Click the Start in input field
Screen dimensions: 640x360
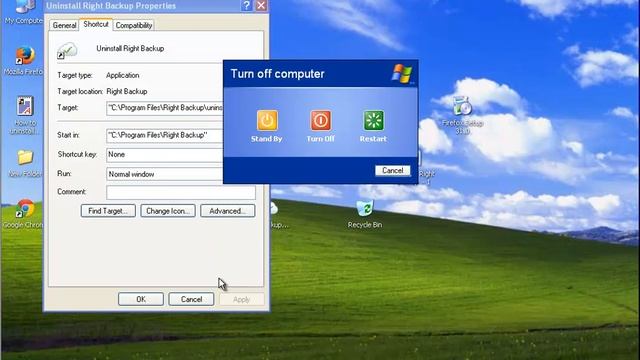tap(164, 136)
